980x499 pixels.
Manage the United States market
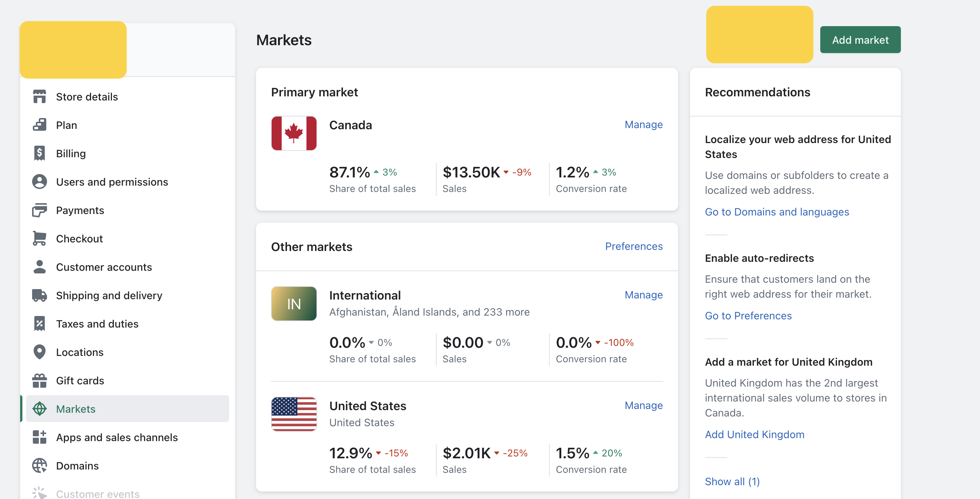(x=643, y=405)
